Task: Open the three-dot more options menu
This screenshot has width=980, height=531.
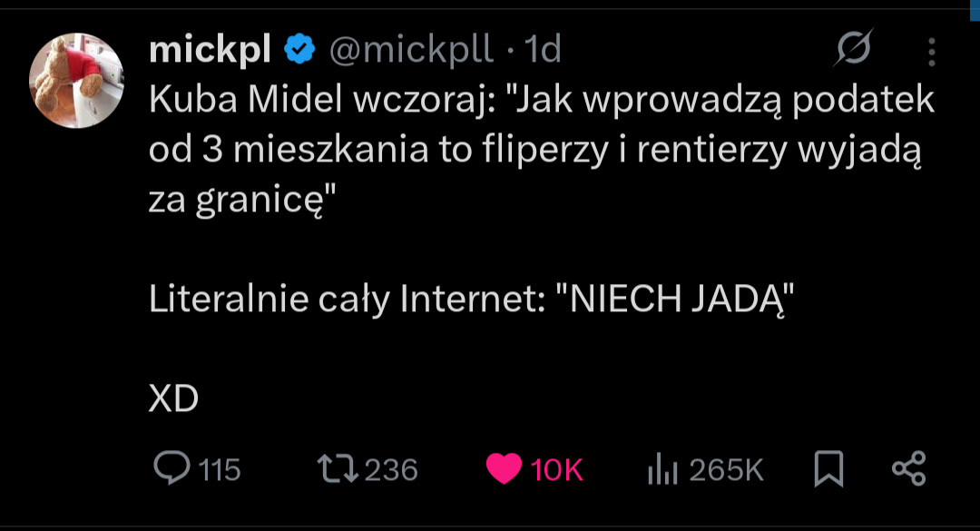Action: click(931, 52)
